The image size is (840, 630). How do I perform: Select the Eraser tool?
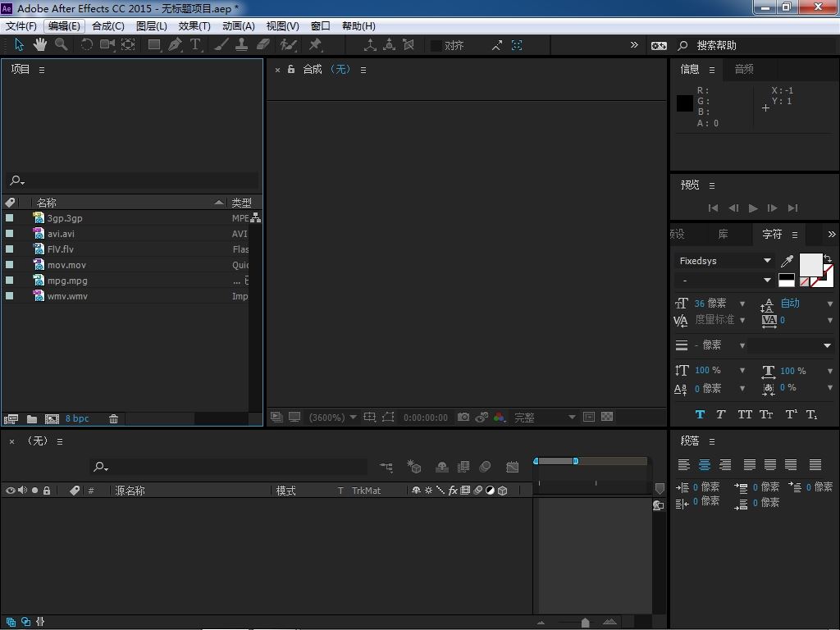tap(263, 45)
